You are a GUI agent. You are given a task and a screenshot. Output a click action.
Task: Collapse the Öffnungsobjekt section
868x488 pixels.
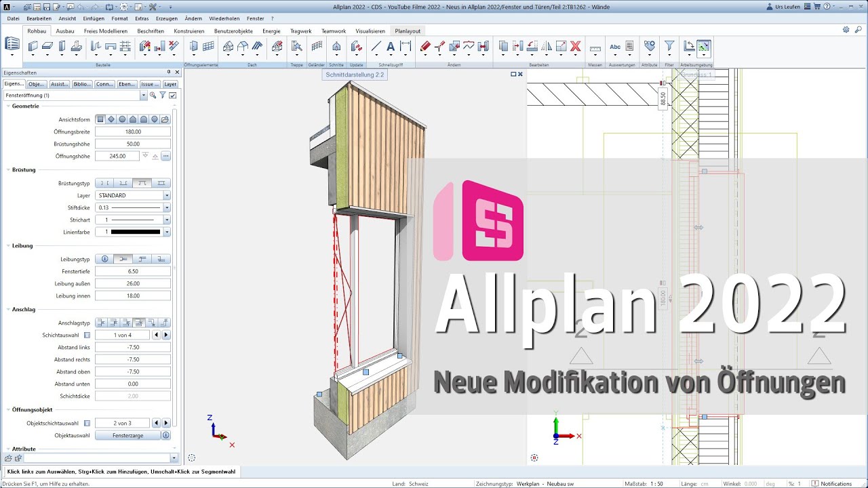click(x=8, y=409)
